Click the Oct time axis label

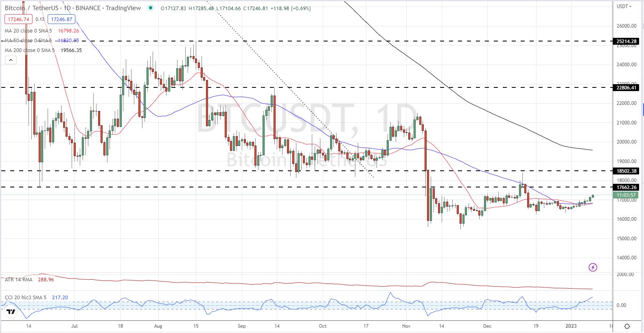click(323, 326)
